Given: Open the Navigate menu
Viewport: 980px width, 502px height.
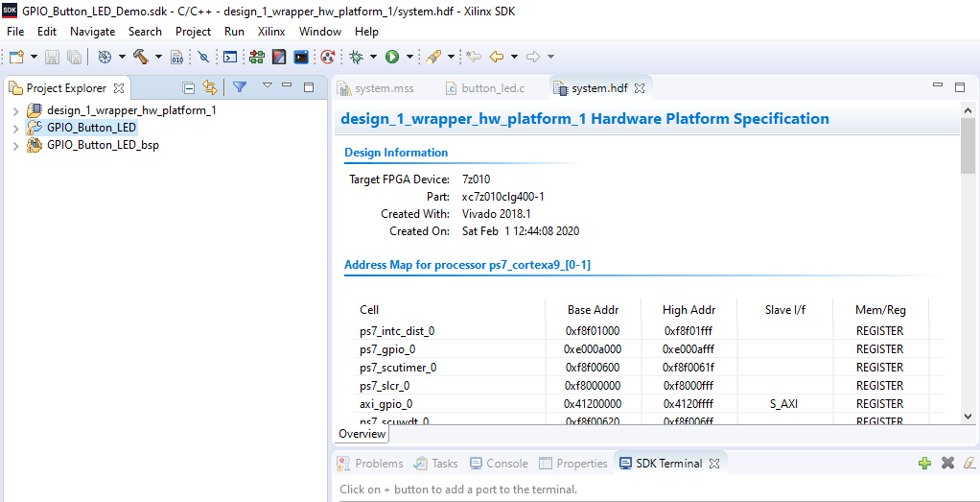Looking at the screenshot, I should coord(92,32).
